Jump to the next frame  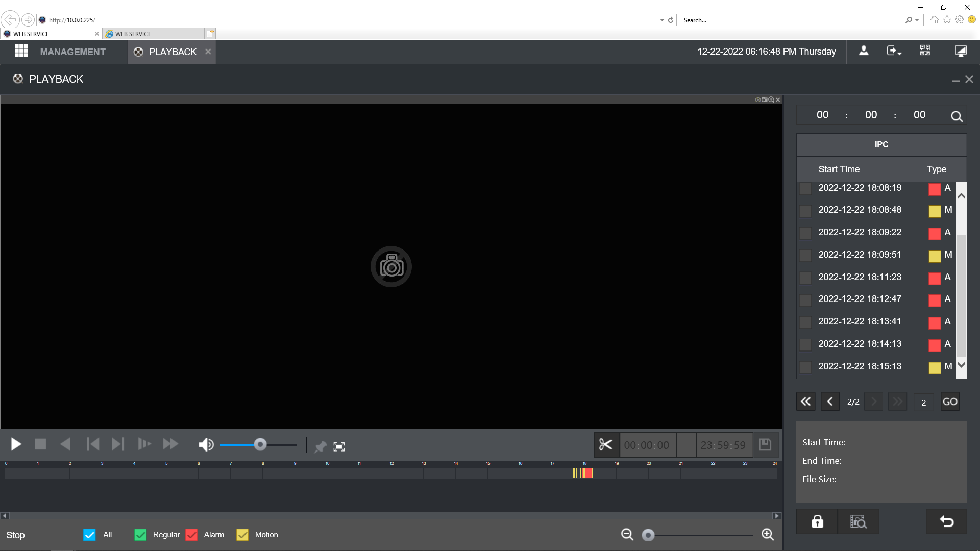tap(118, 444)
